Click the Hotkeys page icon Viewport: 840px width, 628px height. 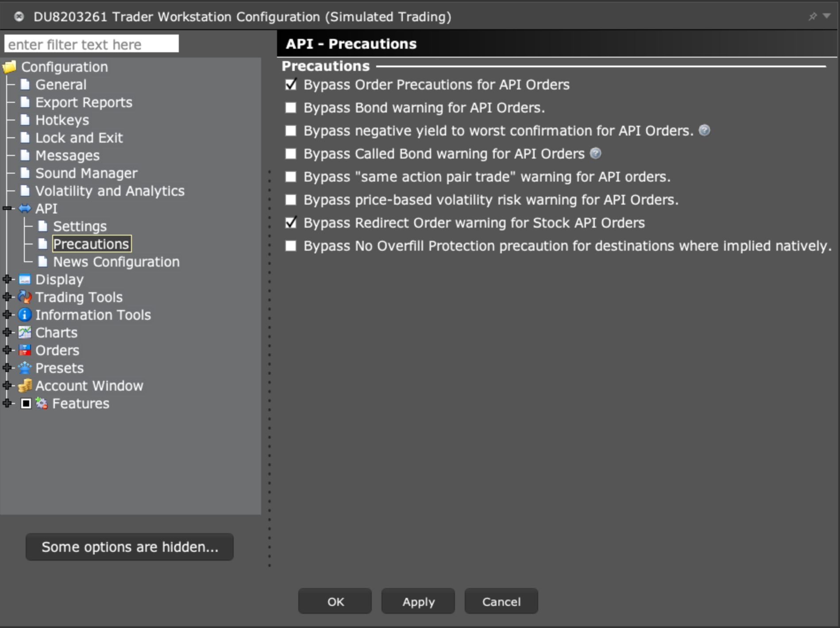pos(25,120)
